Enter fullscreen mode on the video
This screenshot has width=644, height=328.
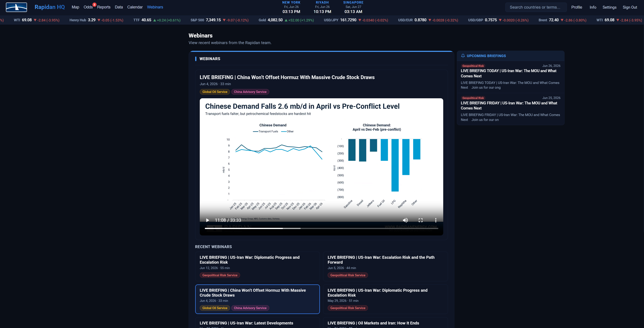pos(420,220)
